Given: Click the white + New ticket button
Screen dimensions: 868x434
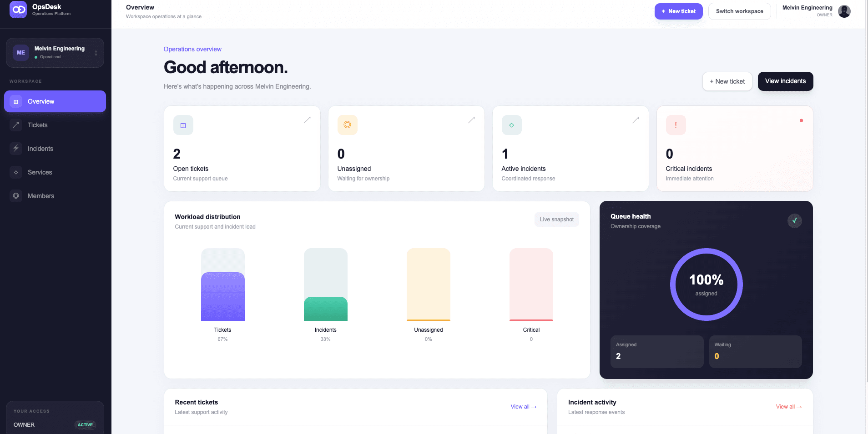Looking at the screenshot, I should point(727,81).
